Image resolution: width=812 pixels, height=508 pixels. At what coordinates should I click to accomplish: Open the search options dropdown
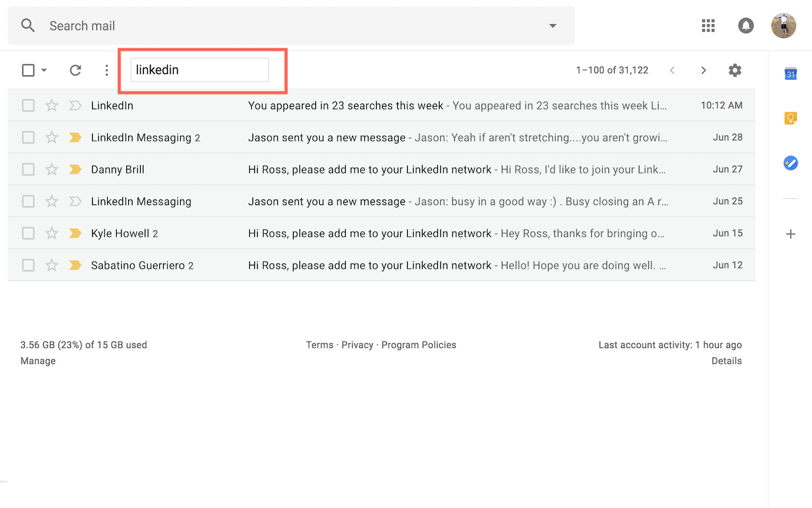pyautogui.click(x=552, y=25)
